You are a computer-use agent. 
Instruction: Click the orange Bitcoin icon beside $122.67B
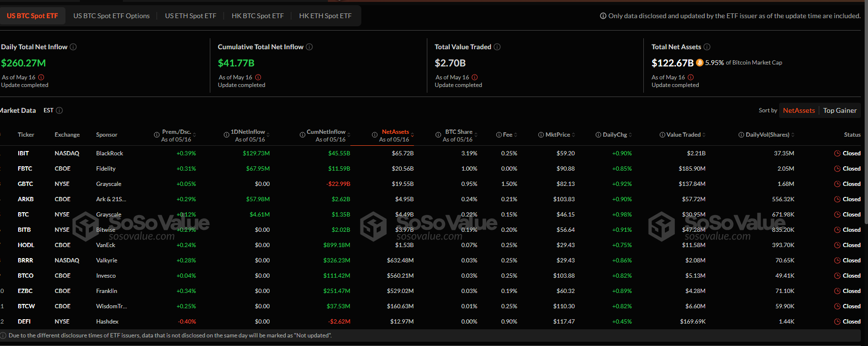[x=700, y=63]
